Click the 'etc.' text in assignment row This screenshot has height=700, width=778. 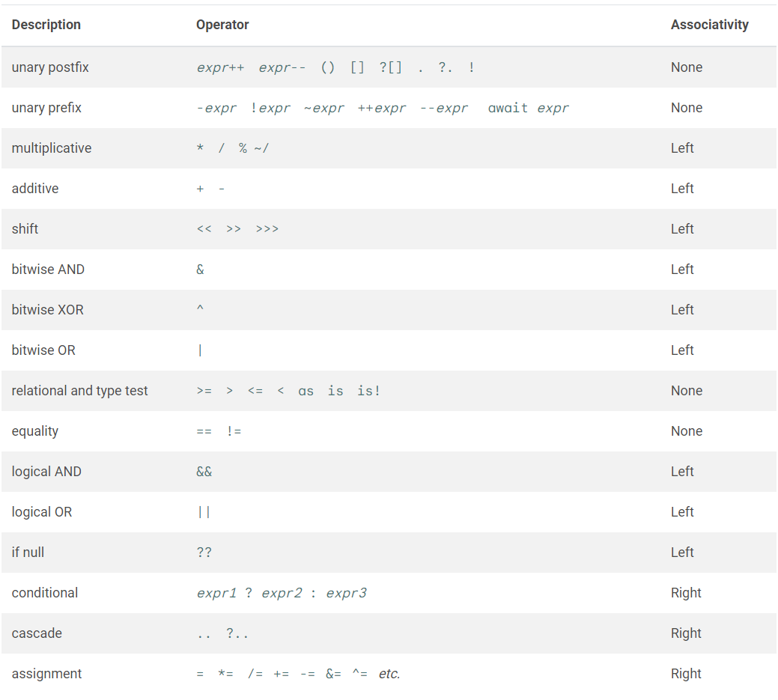point(389,674)
